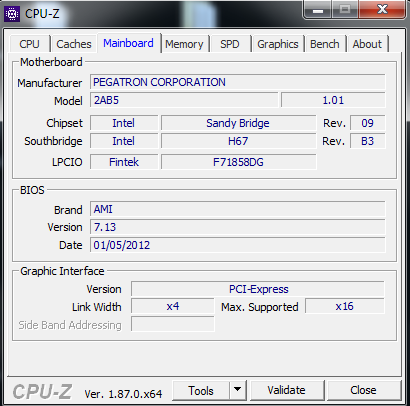This screenshot has width=410, height=406.
Task: Click the CPU-Z app icon in title bar
Action: 12,14
